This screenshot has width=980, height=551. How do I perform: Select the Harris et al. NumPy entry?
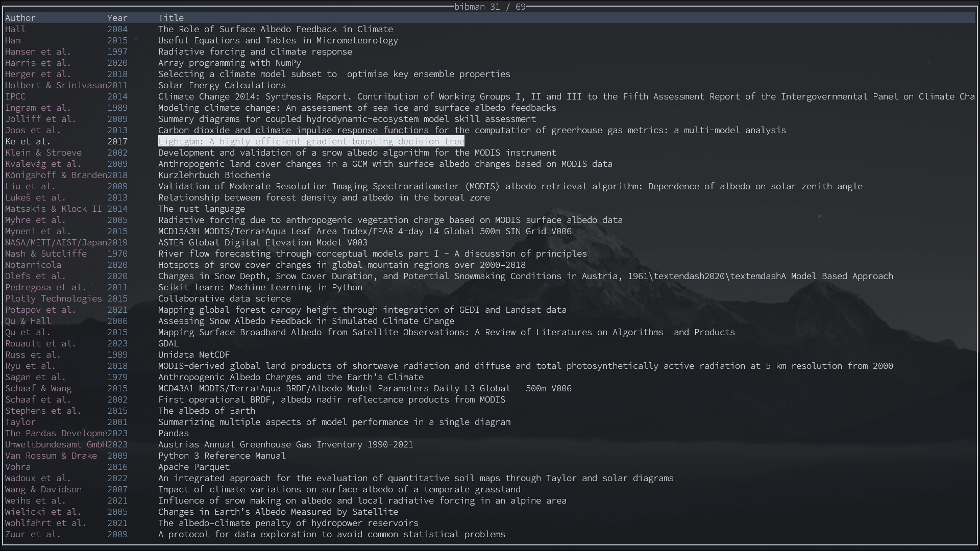point(229,63)
